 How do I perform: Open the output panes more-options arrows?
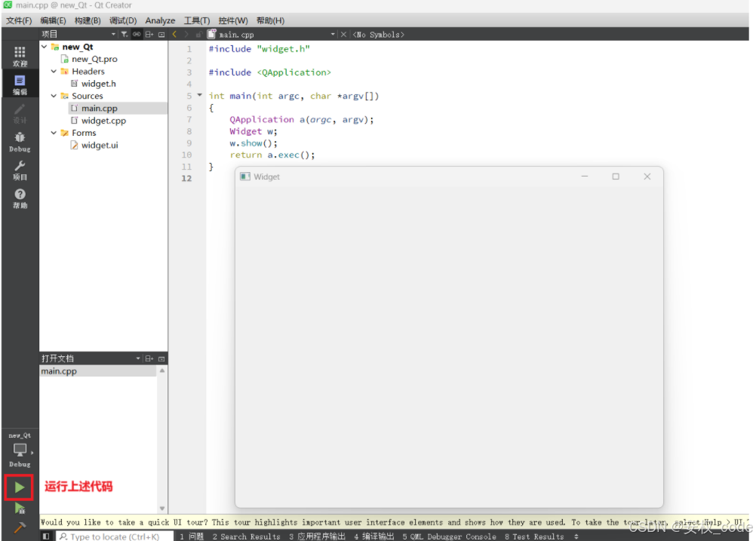576,536
